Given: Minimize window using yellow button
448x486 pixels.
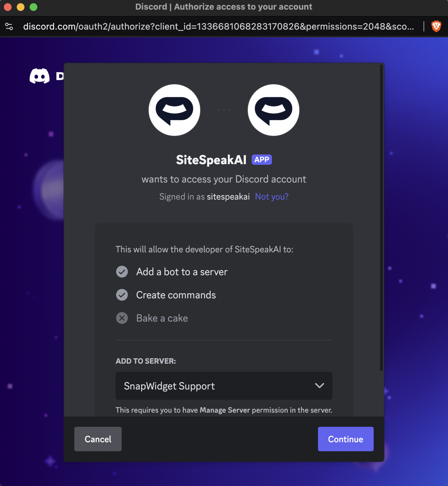Looking at the screenshot, I should coord(21,7).
